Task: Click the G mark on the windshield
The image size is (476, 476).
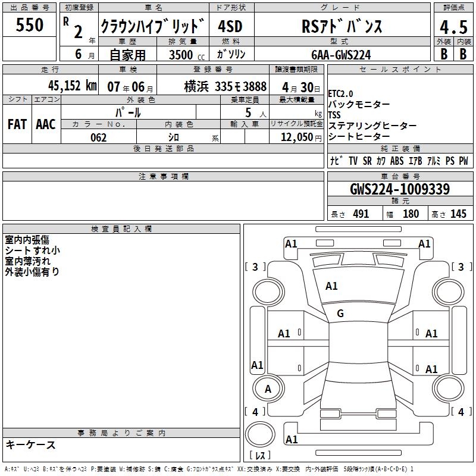Action: click(340, 314)
